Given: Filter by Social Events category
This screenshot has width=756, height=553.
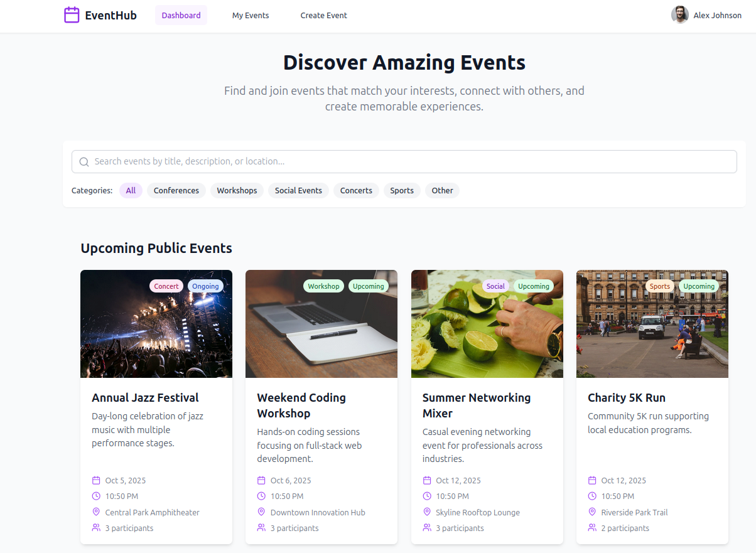Looking at the screenshot, I should pos(298,191).
